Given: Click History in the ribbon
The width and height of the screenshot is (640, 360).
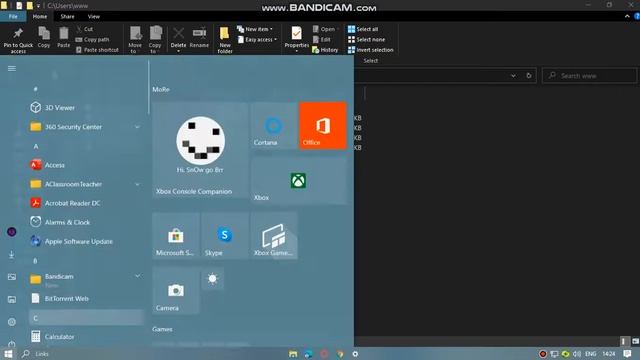Looking at the screenshot, I should coord(325,50).
